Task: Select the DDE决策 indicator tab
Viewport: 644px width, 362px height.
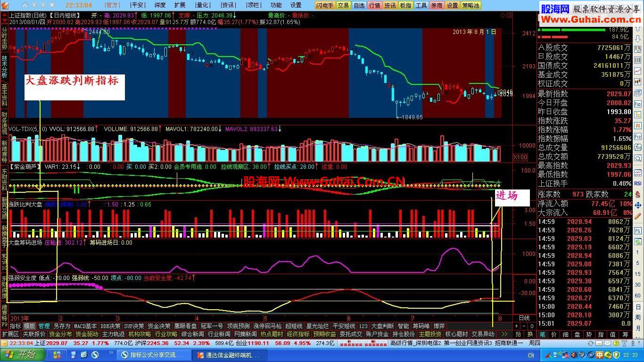Action: (x=110, y=326)
